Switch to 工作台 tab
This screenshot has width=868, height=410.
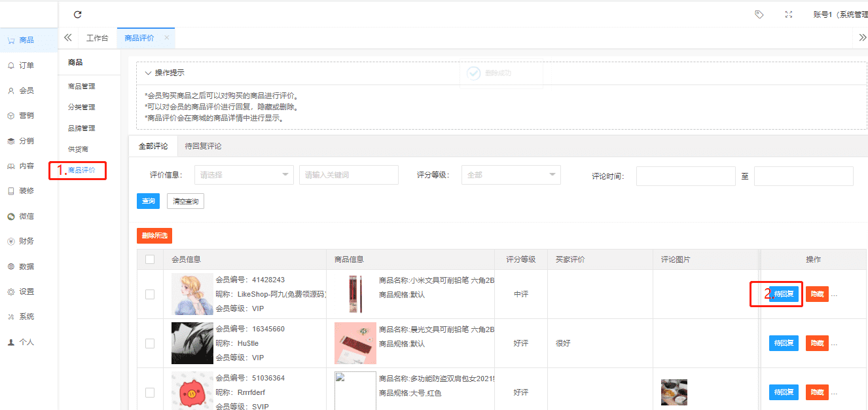[97, 38]
